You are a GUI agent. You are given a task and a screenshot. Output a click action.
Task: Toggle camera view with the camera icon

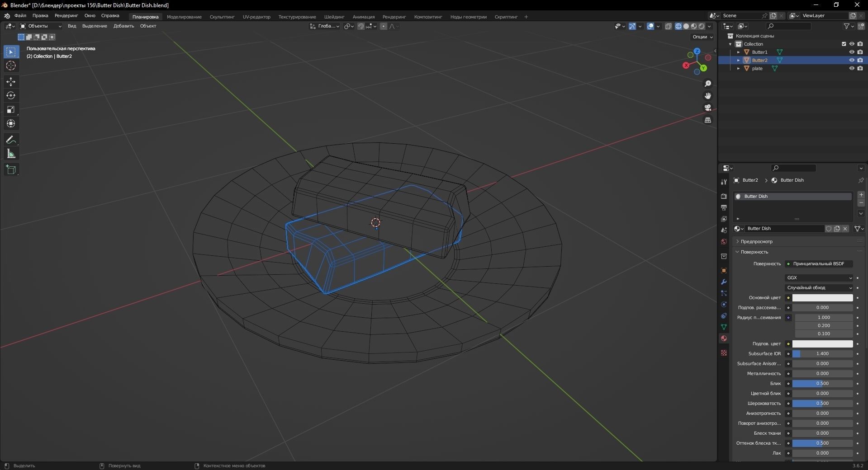tap(708, 108)
